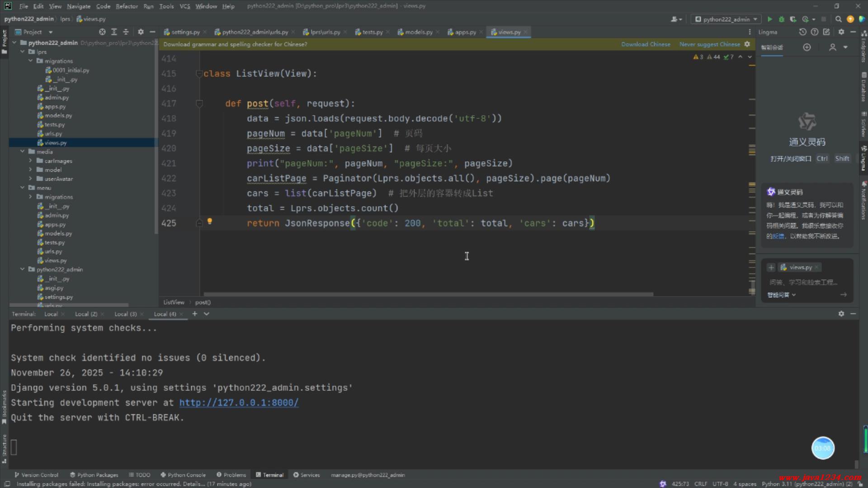The width and height of the screenshot is (868, 488).
Task: Open python222_admin run configuration dropdown
Action: point(726,19)
